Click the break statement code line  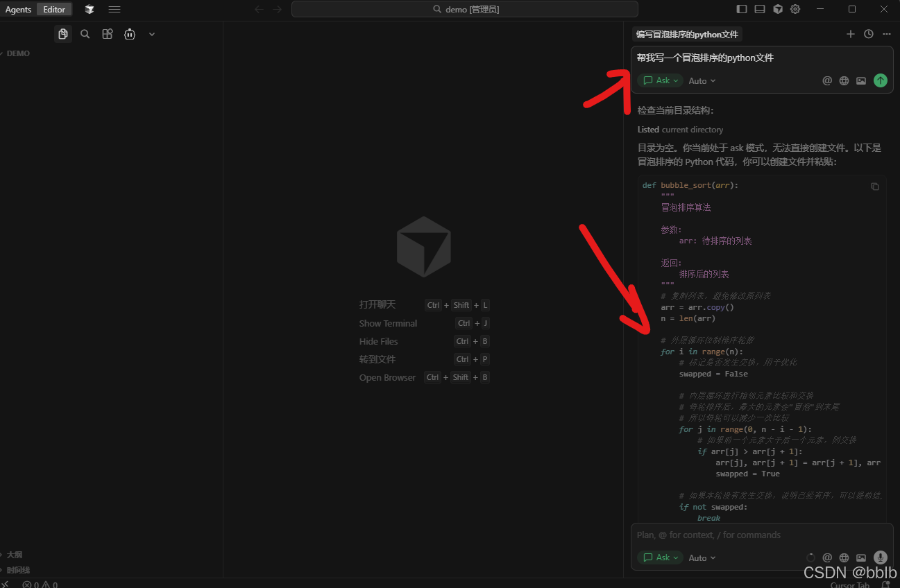click(x=708, y=518)
